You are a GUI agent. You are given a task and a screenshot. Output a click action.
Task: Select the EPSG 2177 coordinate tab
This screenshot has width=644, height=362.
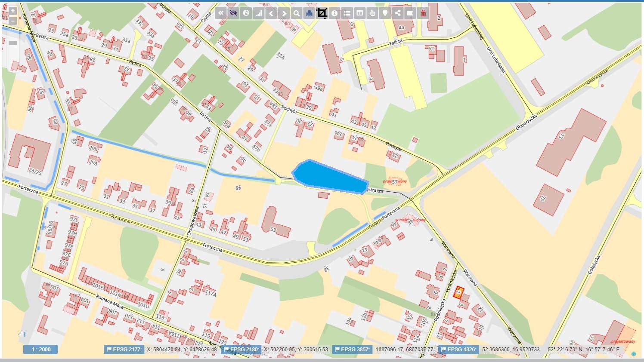(x=124, y=350)
